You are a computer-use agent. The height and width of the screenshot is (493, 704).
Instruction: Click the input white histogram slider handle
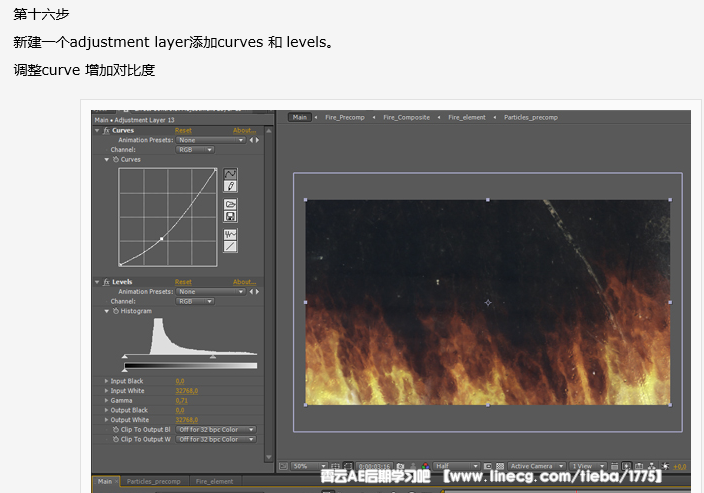point(213,356)
